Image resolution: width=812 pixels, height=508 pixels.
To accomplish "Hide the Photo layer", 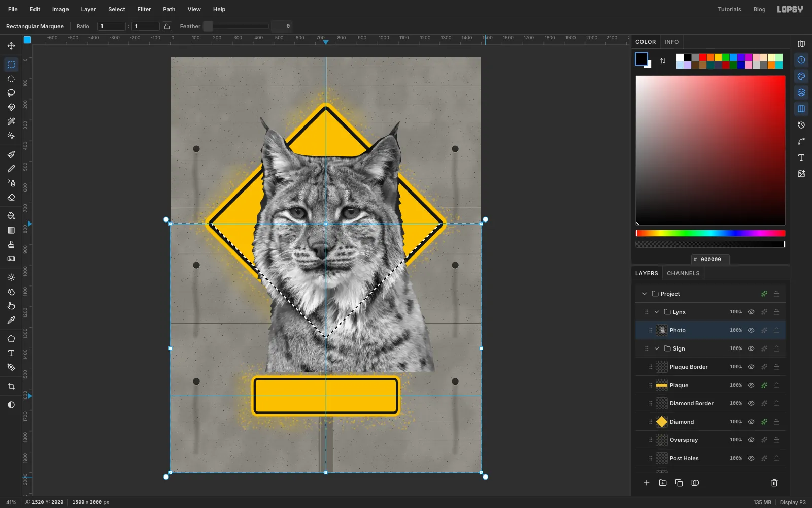I will tap(751, 330).
